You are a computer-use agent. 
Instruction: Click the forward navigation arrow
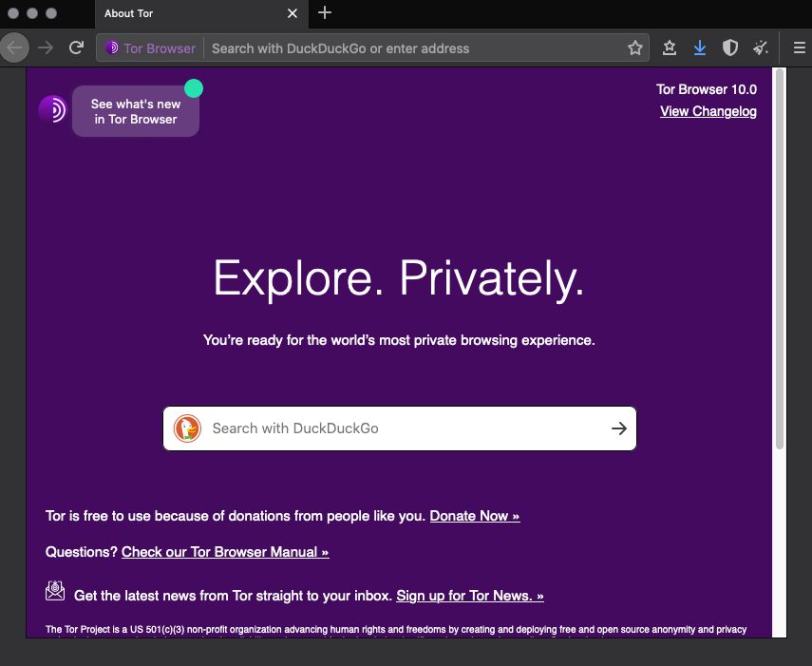[46, 48]
